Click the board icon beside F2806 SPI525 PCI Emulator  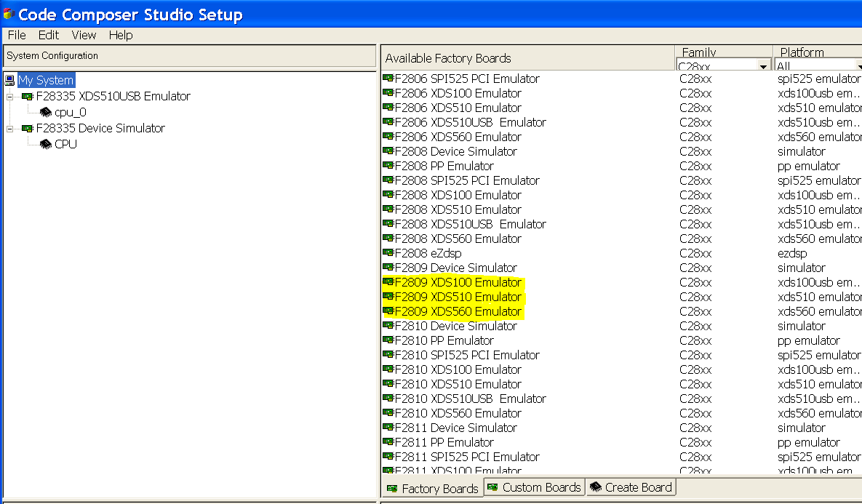pyautogui.click(x=386, y=79)
